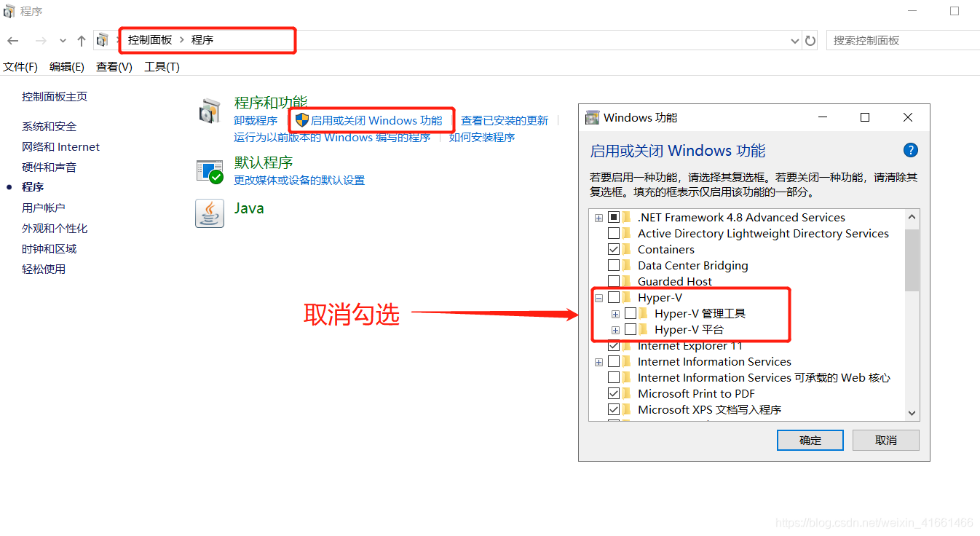Refresh the control panel view
The image size is (980, 536).
click(x=810, y=41)
